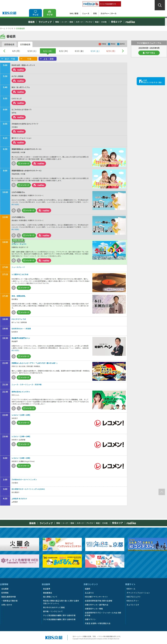Open the 海と日本 PROJECT in 京都 banner
The height and width of the screenshot is (644, 167).
[105, 544]
